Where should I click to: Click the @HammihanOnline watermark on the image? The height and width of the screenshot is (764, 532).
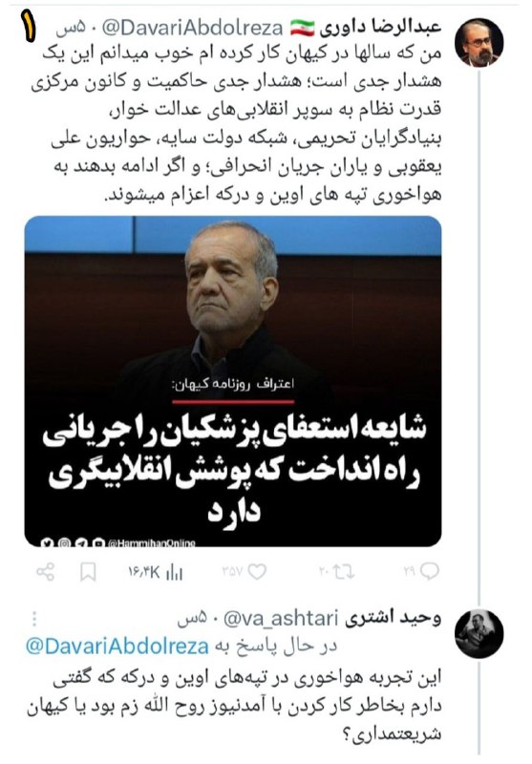pyautogui.click(x=152, y=542)
